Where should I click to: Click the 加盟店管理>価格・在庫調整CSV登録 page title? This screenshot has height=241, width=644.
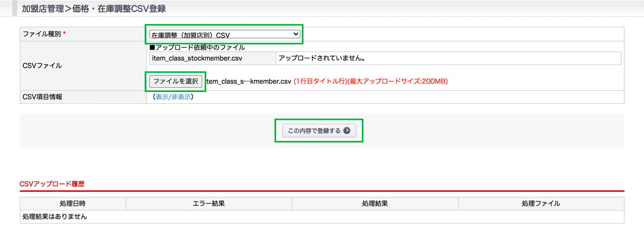click(x=94, y=9)
